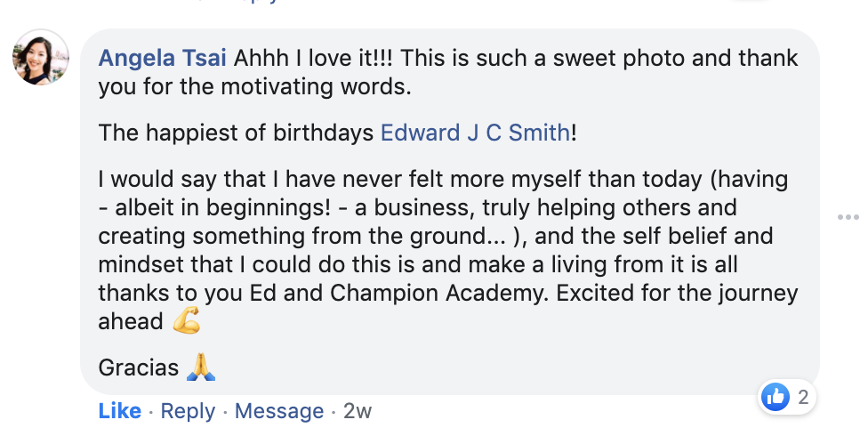Click the word Gracias in the comment
The image size is (868, 436).
(139, 367)
